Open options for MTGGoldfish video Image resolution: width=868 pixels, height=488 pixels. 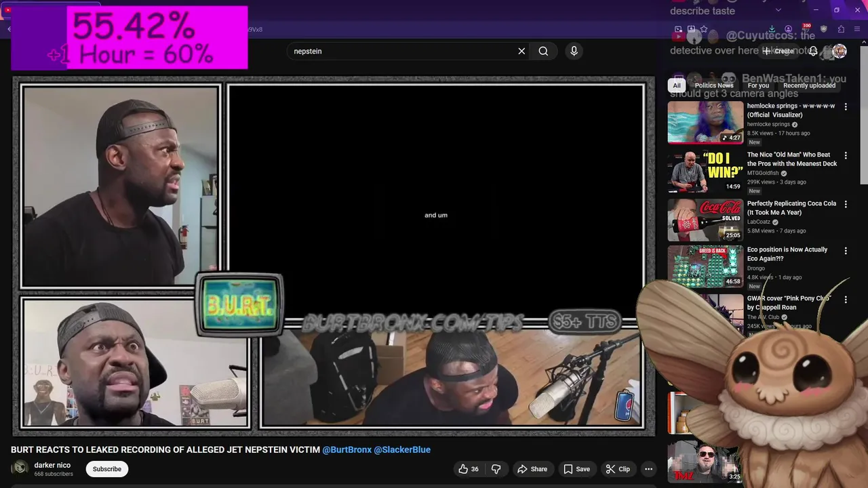[846, 155]
